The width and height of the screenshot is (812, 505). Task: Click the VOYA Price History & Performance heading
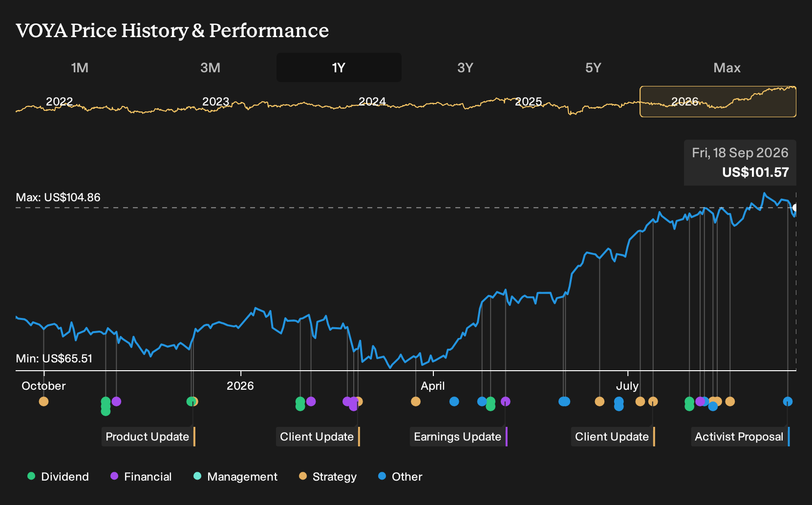(x=172, y=31)
